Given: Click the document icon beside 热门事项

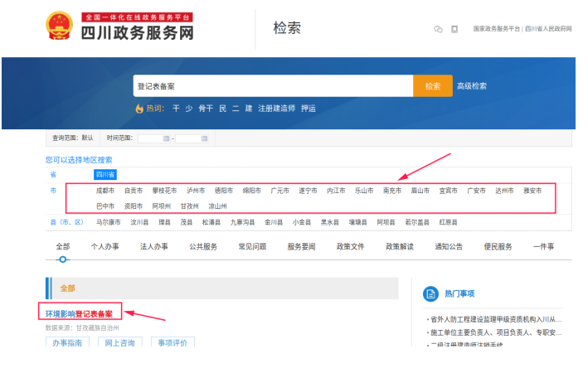Looking at the screenshot, I should click(430, 293).
